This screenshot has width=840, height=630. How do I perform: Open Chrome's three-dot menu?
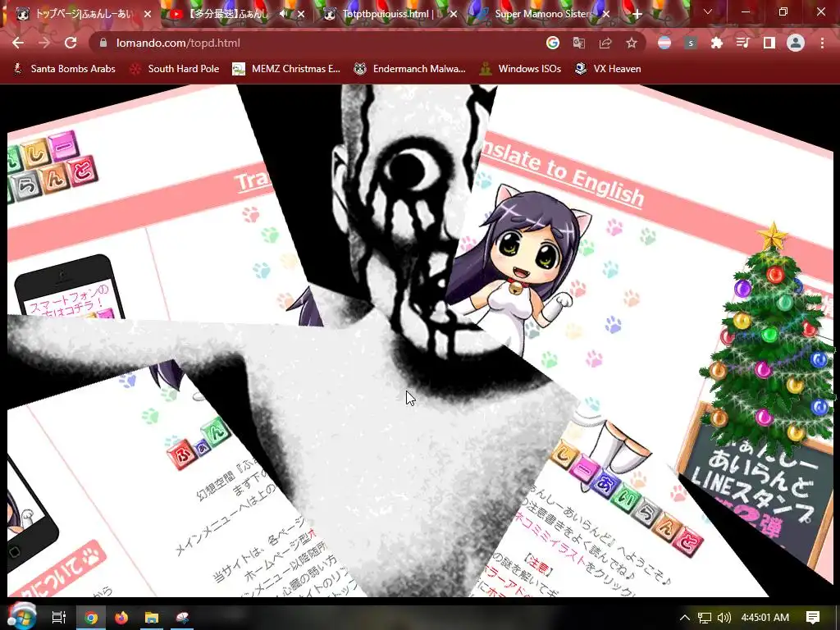point(822,43)
